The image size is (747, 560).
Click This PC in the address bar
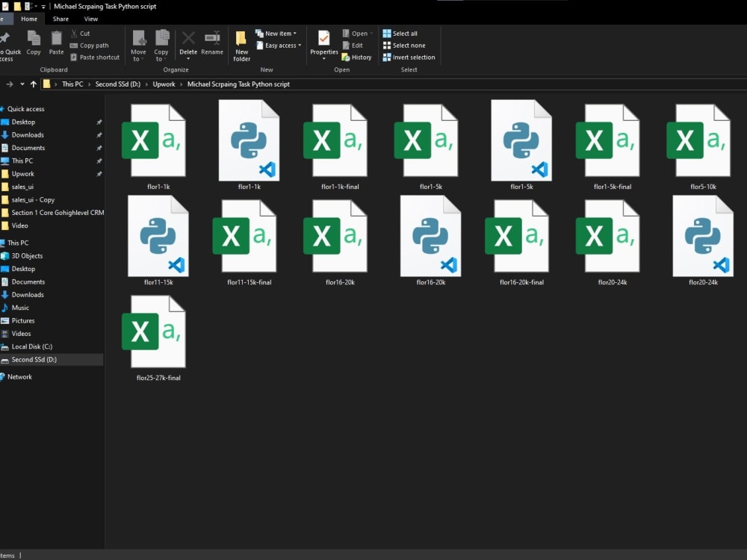(x=72, y=84)
